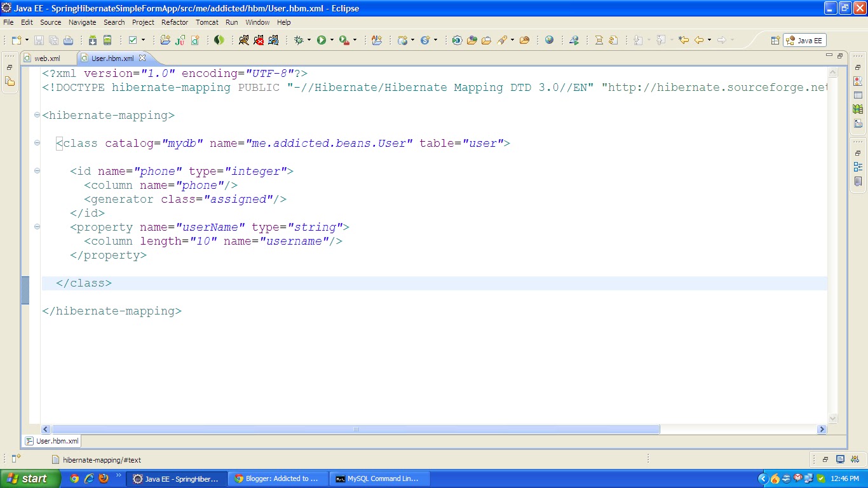Open the internal Web Browser globe icon
Image resolution: width=868 pixels, height=488 pixels.
(x=549, y=39)
